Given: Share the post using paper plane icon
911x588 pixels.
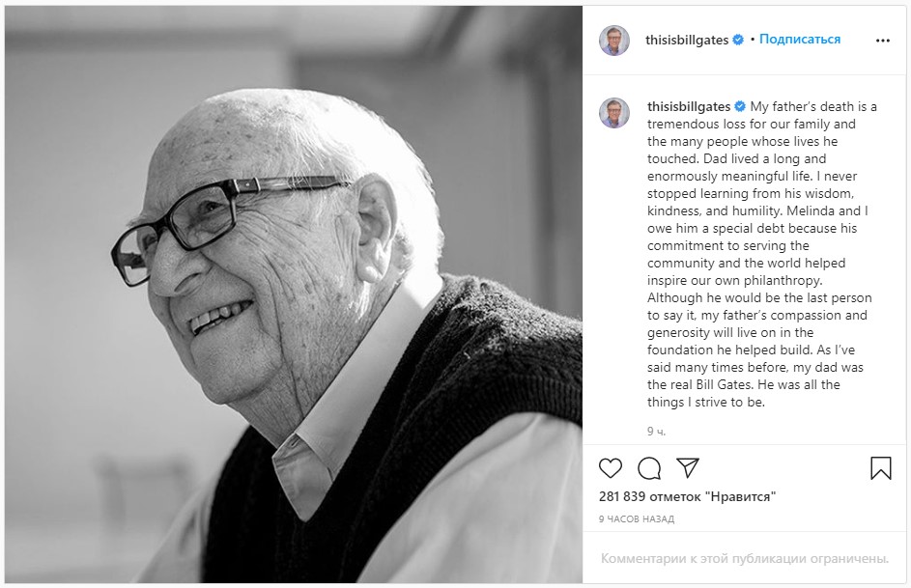Looking at the screenshot, I should click(688, 468).
